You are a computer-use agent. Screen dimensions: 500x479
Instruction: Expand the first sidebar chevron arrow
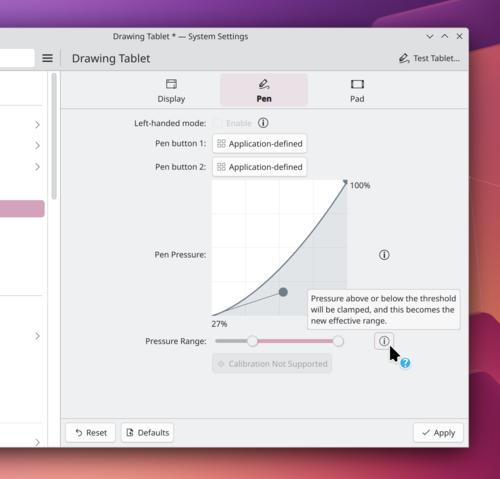pyautogui.click(x=37, y=125)
